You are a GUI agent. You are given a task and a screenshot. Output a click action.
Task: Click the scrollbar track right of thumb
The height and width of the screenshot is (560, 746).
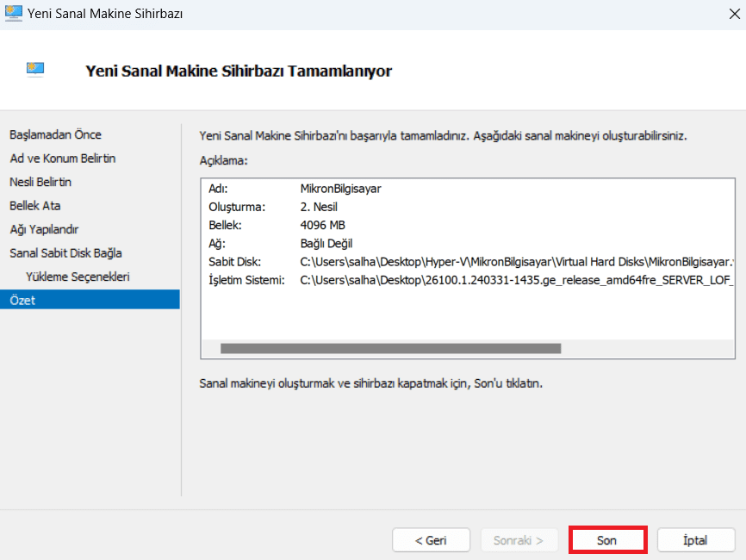(647, 349)
